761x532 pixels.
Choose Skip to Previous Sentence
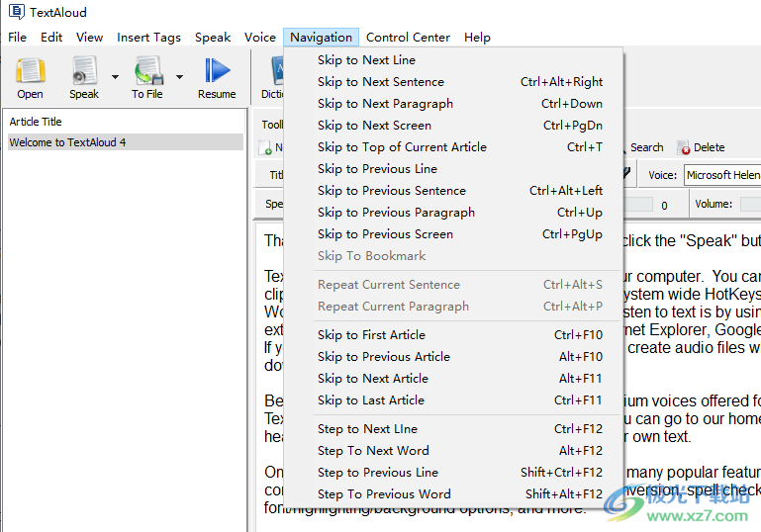[453, 191]
